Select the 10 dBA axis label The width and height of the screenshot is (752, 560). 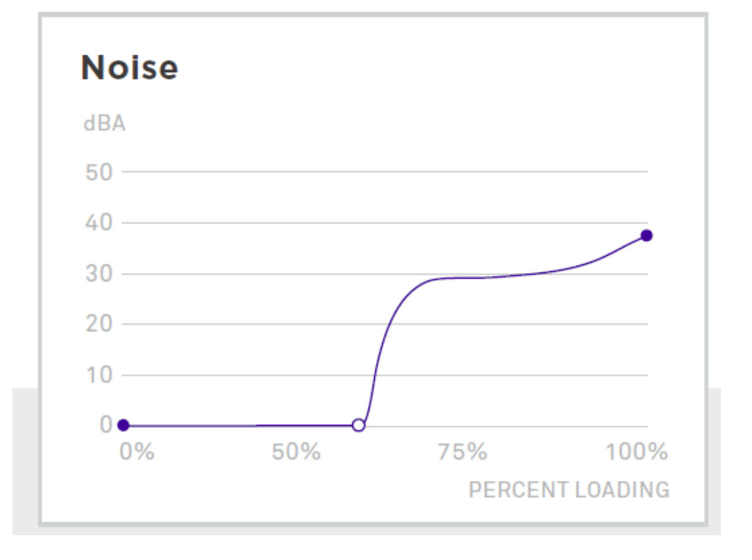pyautogui.click(x=100, y=375)
